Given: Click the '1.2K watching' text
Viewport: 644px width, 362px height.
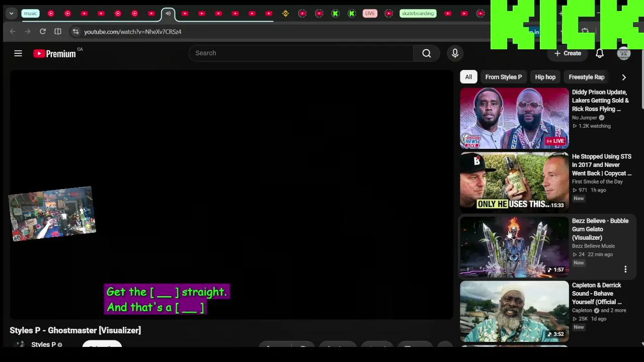Looking at the screenshot, I should (594, 126).
